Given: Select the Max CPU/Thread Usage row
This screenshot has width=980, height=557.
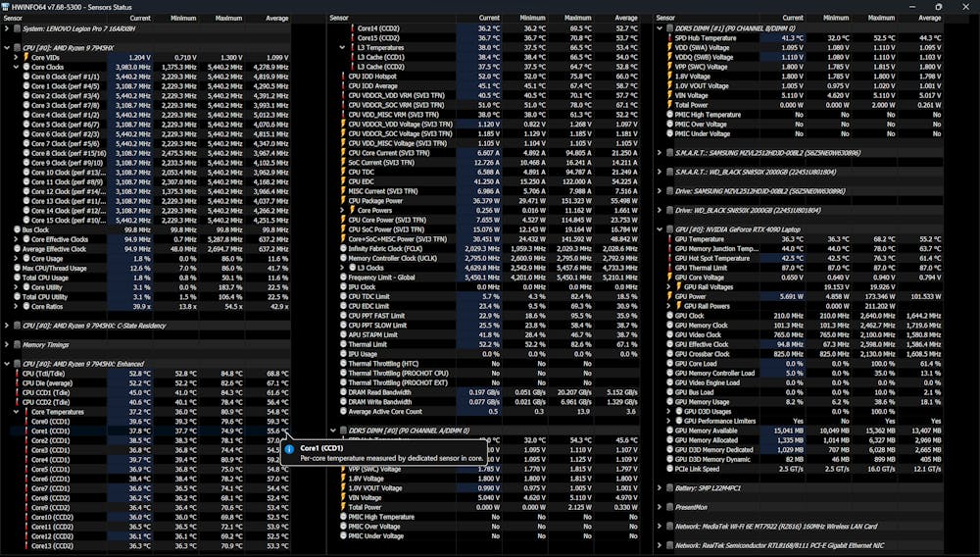Looking at the screenshot, I should click(x=146, y=268).
